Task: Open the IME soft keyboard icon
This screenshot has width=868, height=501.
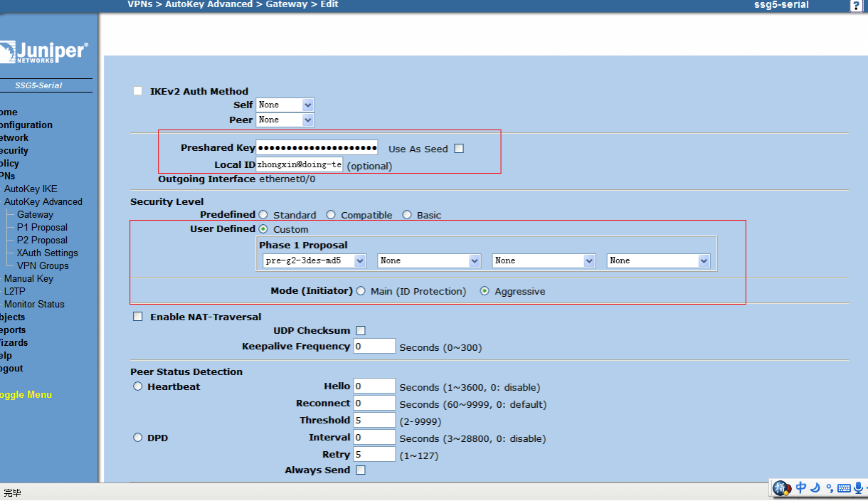Action: 844,488
